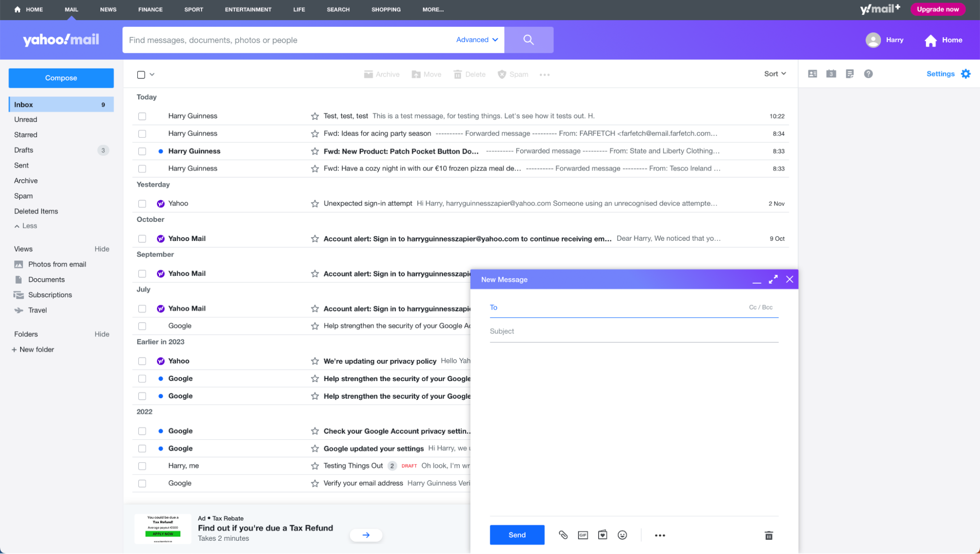The height and width of the screenshot is (554, 980).
Task: Click the Send button in compose window
Action: tap(517, 535)
